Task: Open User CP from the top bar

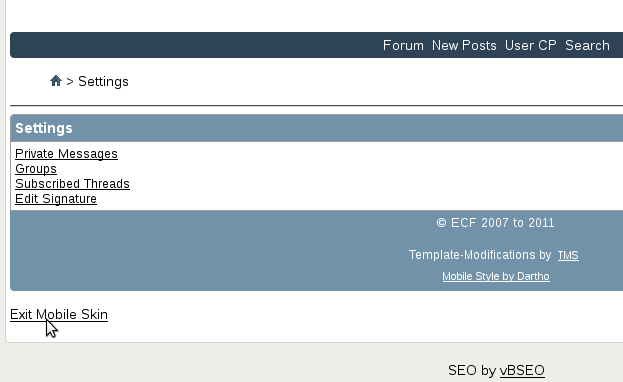Action: (530, 45)
